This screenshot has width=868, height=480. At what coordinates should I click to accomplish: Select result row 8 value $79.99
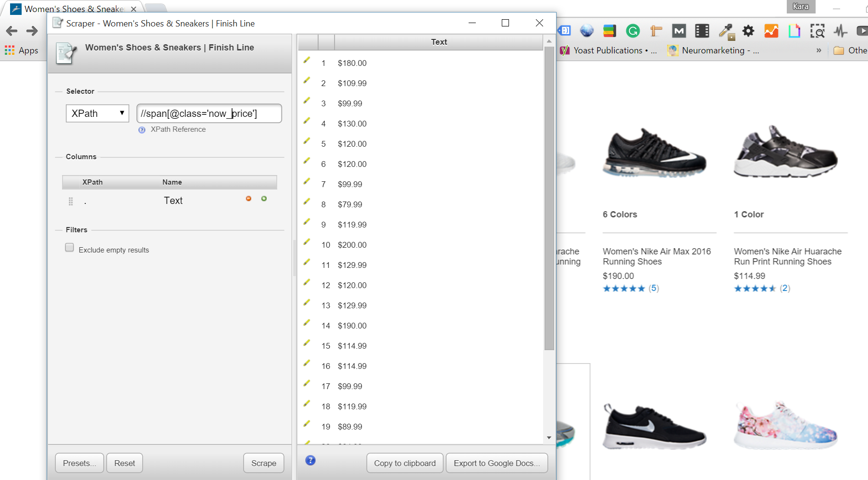pos(350,204)
